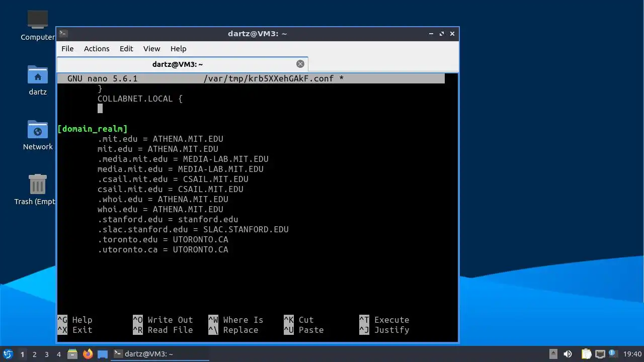644x362 pixels.
Task: Open the clipboard manager tray icon
Action: point(586,354)
